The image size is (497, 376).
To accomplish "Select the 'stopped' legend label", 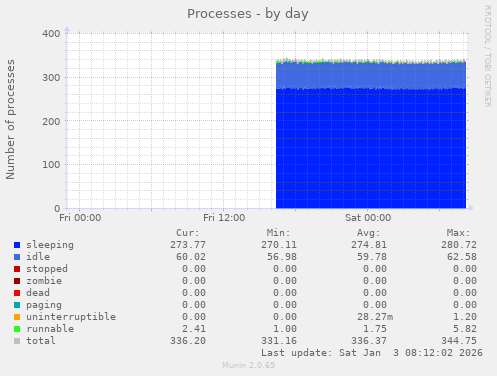I will pos(47,269).
